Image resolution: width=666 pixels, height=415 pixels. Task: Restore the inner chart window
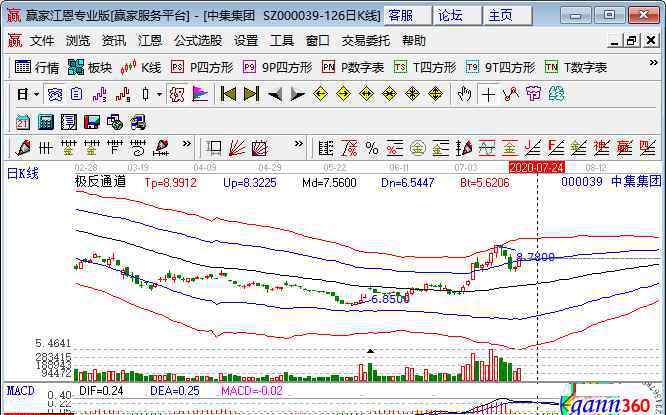631,41
